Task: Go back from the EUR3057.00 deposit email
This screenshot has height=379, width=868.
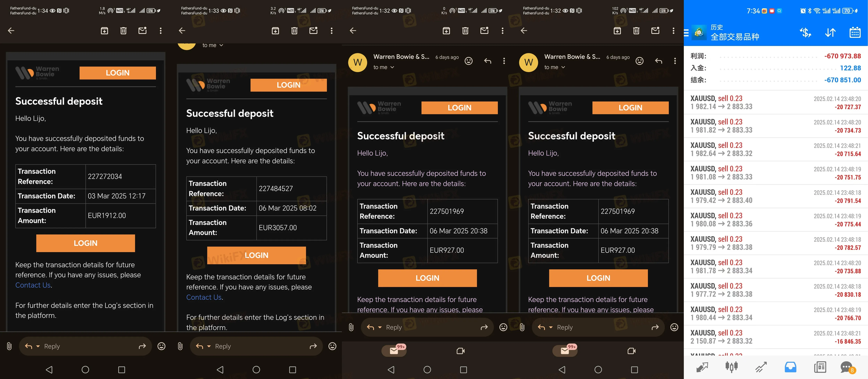Action: pyautogui.click(x=182, y=31)
